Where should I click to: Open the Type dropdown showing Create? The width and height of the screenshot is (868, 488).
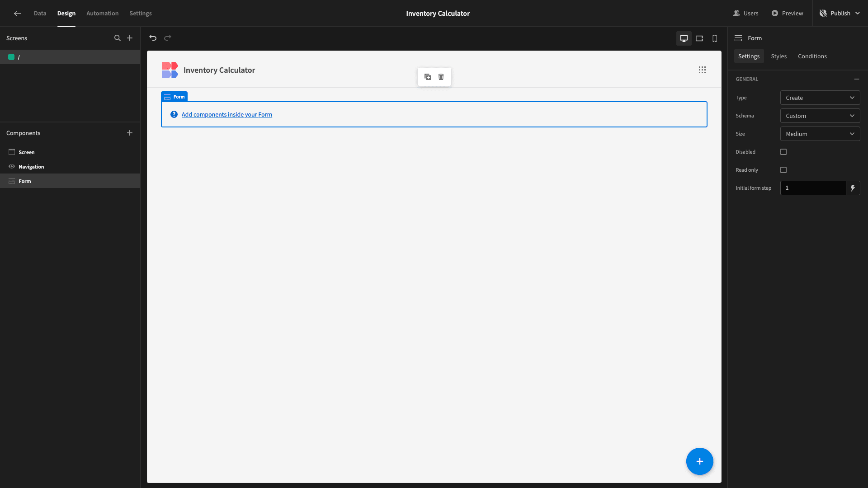pyautogui.click(x=820, y=98)
